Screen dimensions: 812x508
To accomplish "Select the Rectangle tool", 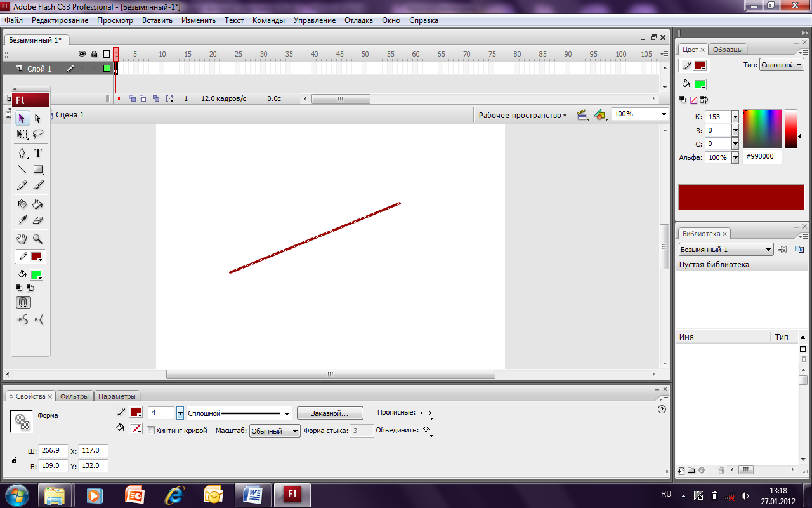I will 38,170.
